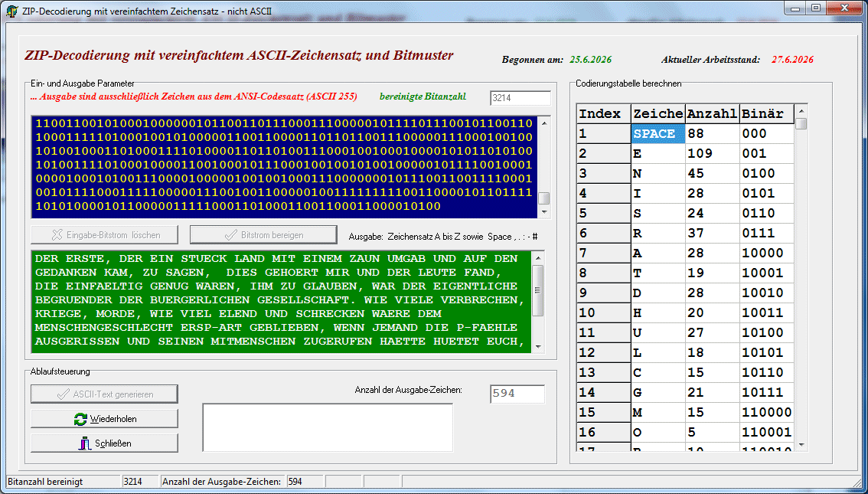
Task: Click binary cell 110000 for M
Action: coord(767,413)
